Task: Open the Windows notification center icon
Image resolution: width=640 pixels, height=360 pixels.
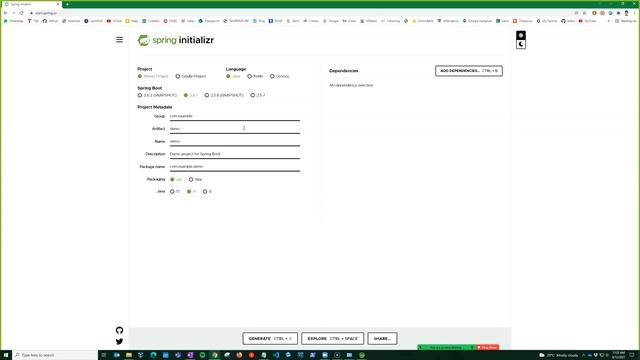Action: coord(632,355)
